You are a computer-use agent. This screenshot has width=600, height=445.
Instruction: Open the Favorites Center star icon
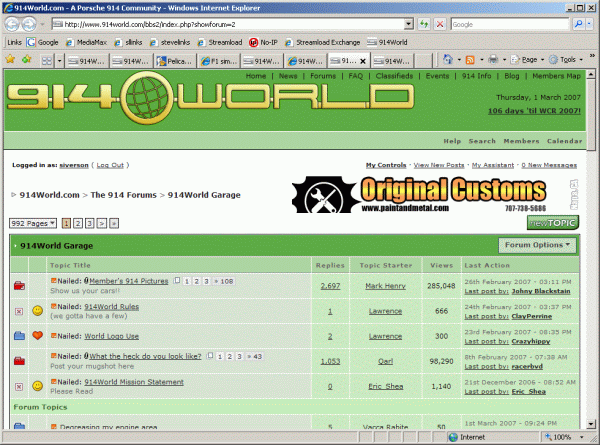[x=10, y=61]
